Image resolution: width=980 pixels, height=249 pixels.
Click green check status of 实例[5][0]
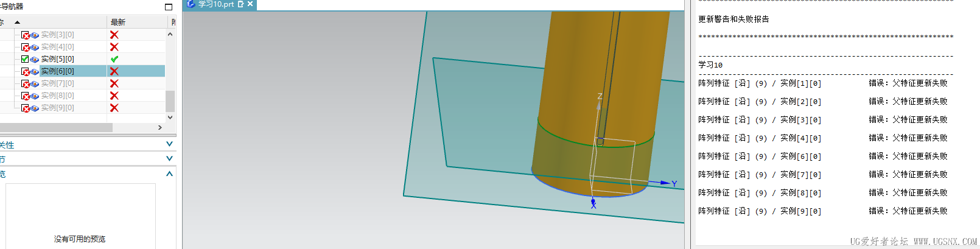click(x=114, y=59)
